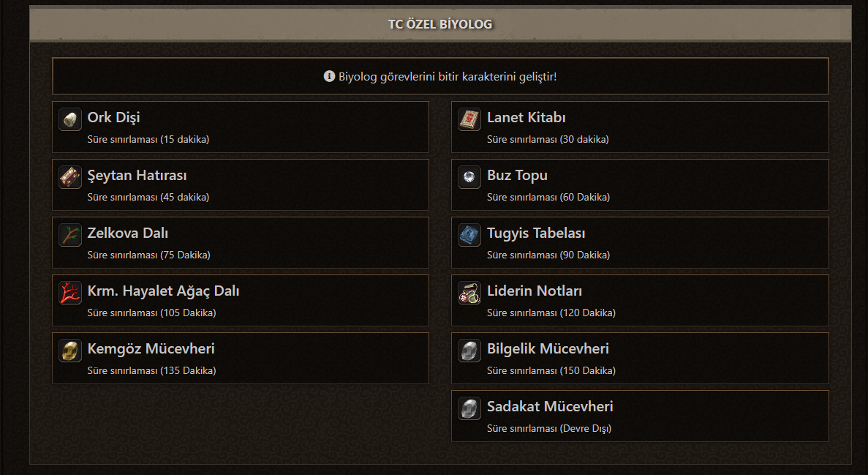Select the Buz Topu quest title
868x475 pixels.
tap(517, 175)
